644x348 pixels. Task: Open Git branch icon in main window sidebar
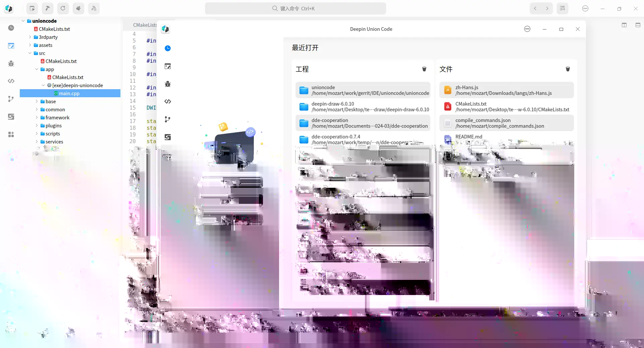[11, 99]
